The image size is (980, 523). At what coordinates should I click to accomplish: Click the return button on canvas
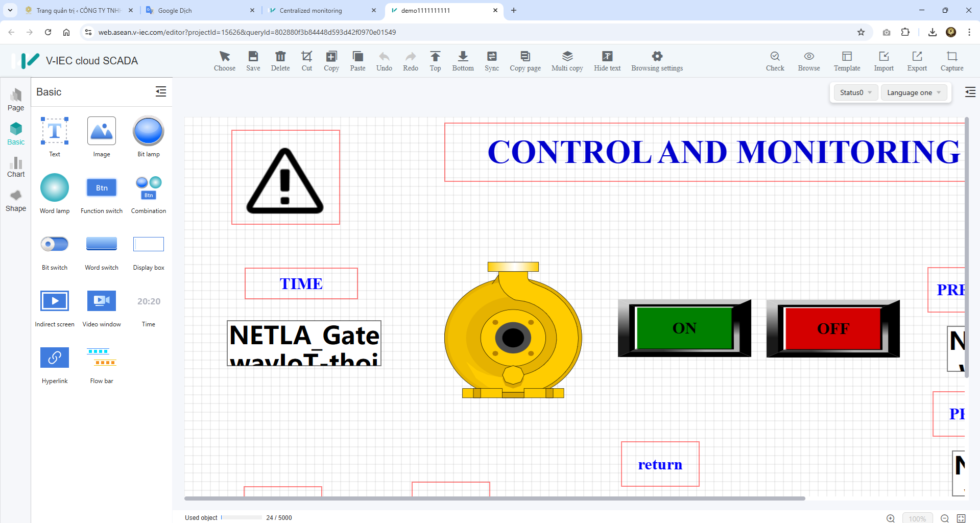coord(660,464)
